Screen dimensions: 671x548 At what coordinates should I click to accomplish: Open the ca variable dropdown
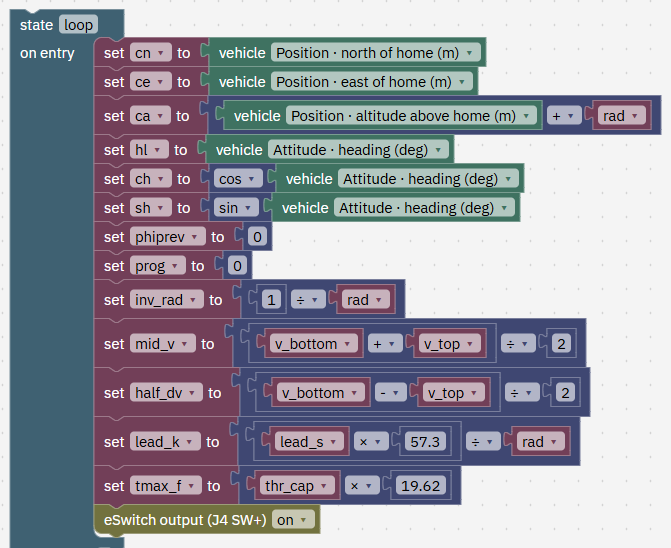150,116
